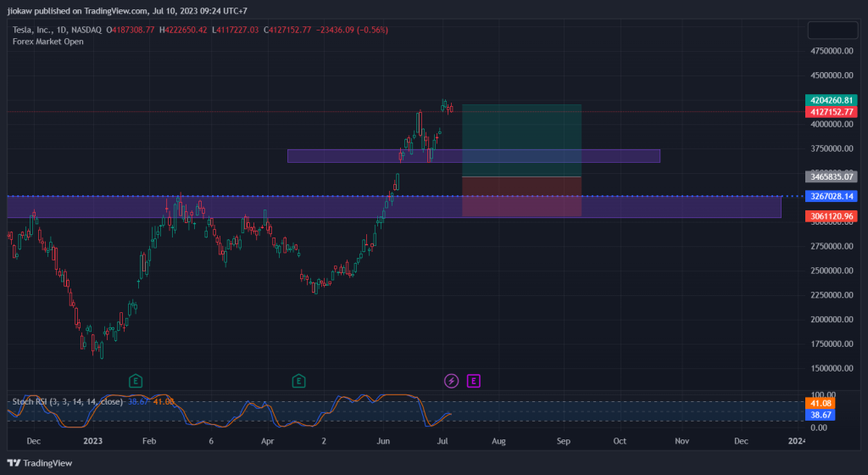
Task: Click the Apr label on the time axis
Action: 268,441
